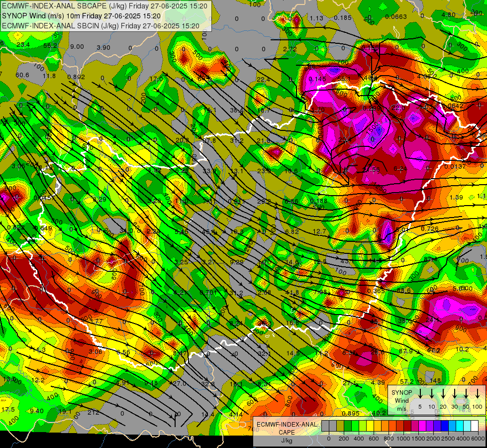Click the 6000 tick on CAPE legend scale
Image resolution: width=487 pixels, height=448 pixels.
479,439
